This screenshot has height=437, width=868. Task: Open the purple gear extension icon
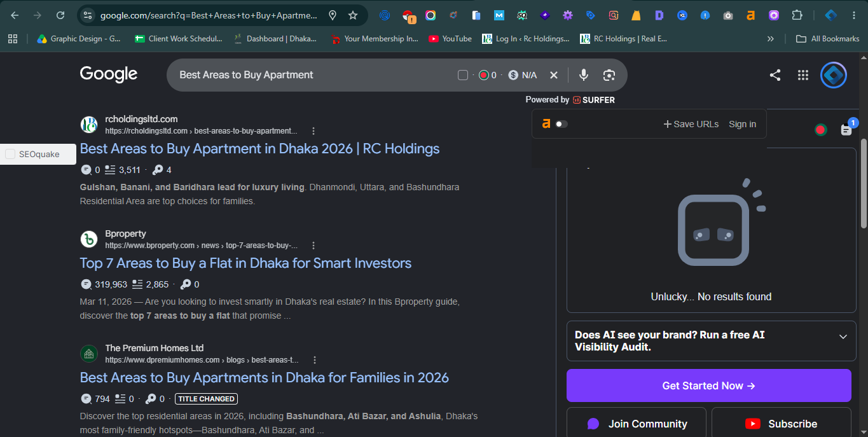568,15
